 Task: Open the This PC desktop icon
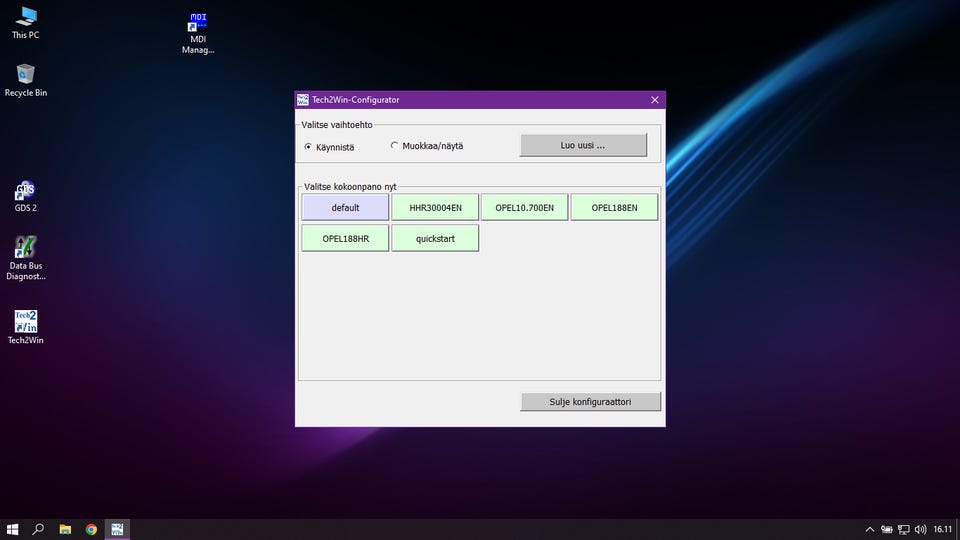[26, 23]
